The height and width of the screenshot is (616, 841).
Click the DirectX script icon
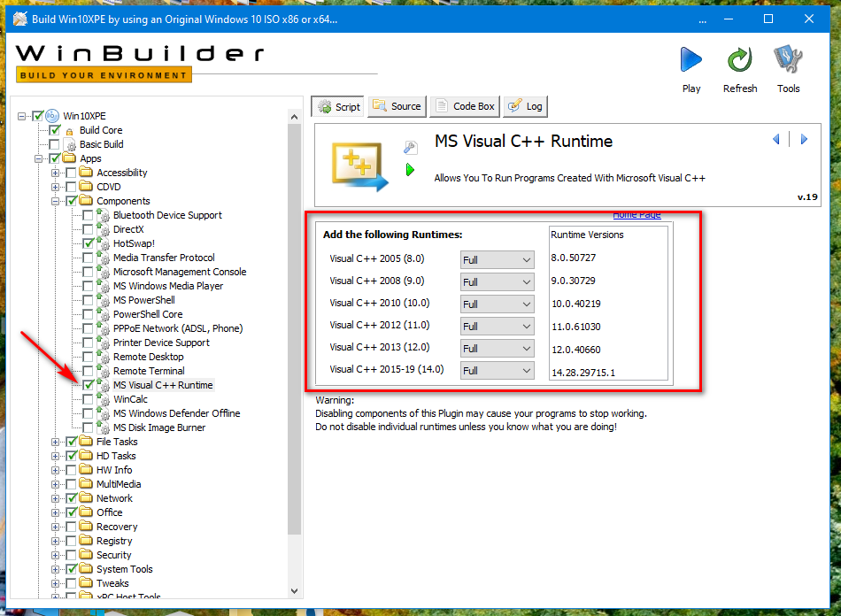tap(103, 229)
